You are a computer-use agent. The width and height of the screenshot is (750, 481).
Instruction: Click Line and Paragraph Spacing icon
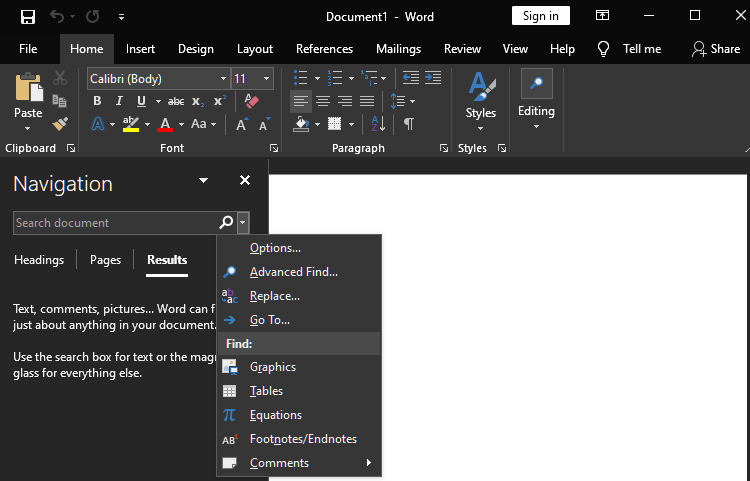click(397, 101)
